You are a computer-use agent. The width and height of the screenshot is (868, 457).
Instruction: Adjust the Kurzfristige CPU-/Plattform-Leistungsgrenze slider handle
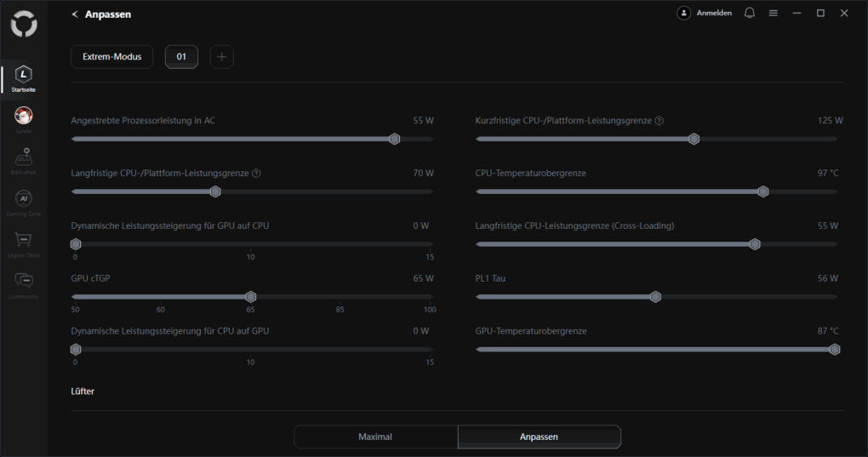point(694,139)
